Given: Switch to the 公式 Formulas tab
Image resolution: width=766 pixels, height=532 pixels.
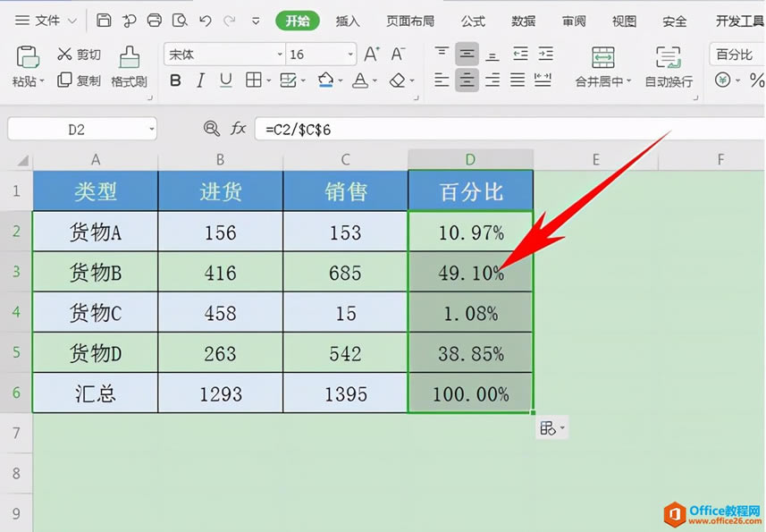Looking at the screenshot, I should [473, 21].
